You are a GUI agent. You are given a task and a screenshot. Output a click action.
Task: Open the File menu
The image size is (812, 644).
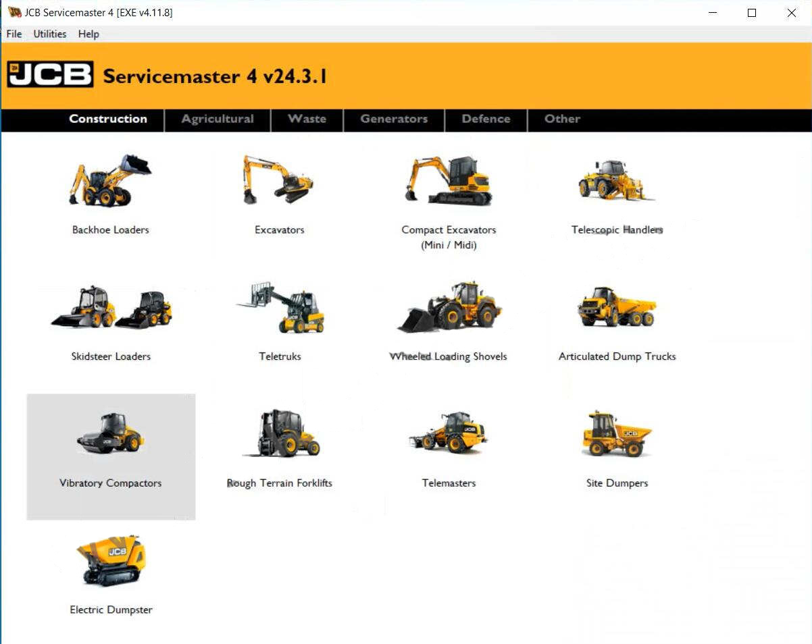click(14, 34)
